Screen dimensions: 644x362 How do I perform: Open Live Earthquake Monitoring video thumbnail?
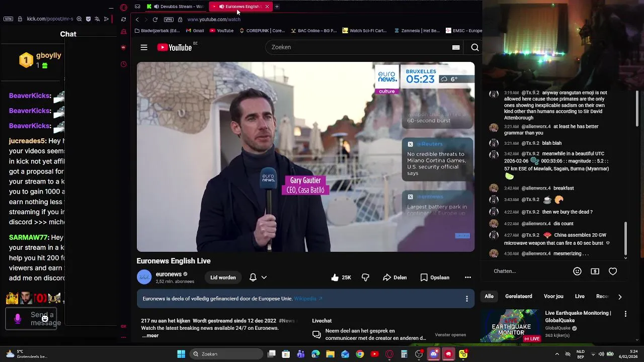pyautogui.click(x=511, y=326)
